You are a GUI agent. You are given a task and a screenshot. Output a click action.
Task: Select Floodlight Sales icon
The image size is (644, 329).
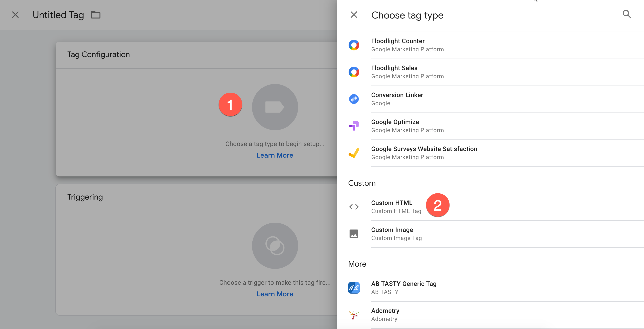[354, 72]
